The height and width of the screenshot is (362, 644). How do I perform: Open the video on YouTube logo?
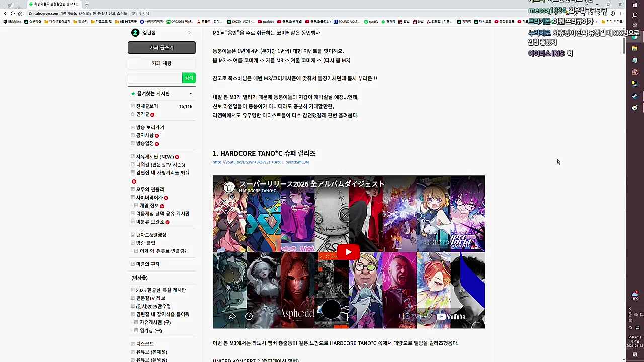451,317
